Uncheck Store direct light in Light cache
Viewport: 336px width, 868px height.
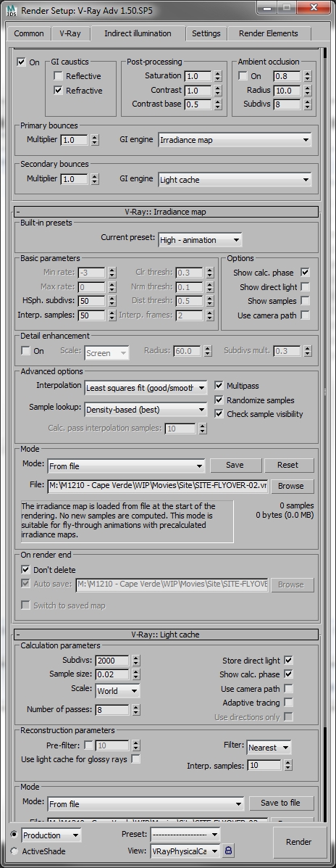[x=288, y=660]
